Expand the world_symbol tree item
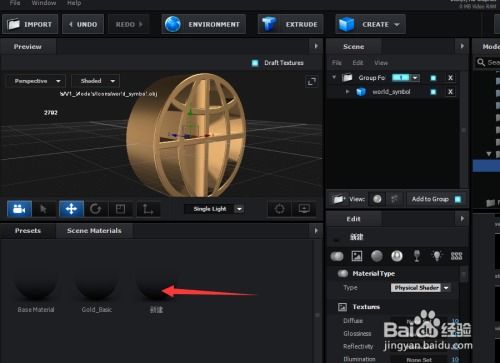The width and height of the screenshot is (500, 363). pos(347,92)
